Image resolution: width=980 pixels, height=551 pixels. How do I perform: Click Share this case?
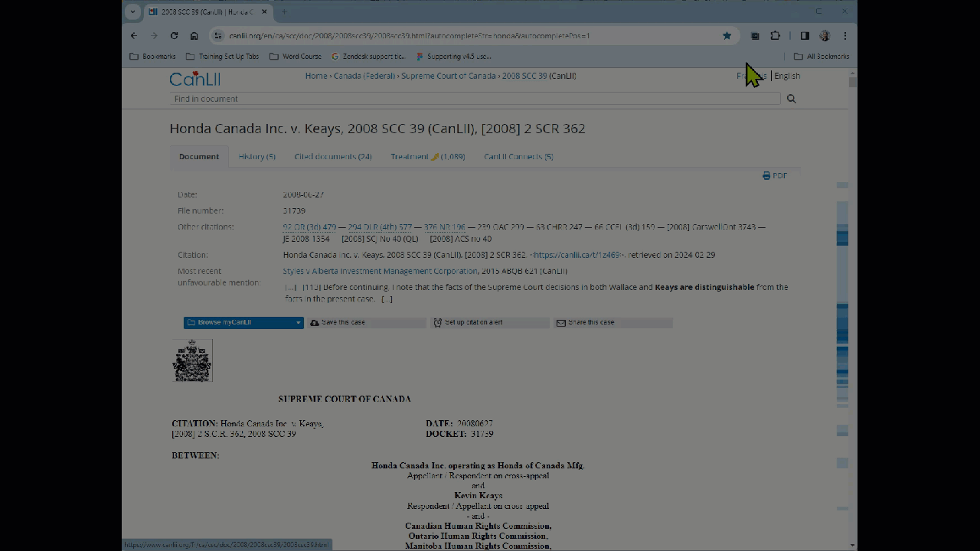612,323
